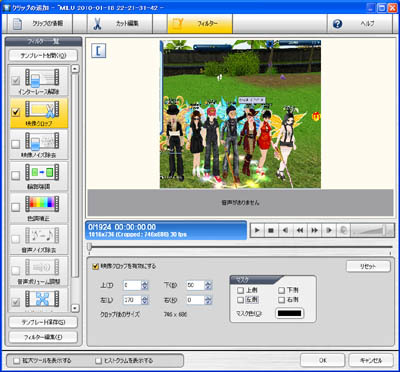400x372 pixels.
Task: Enable the 映像ノイズ除去 filter checkbox
Action: (x=15, y=144)
